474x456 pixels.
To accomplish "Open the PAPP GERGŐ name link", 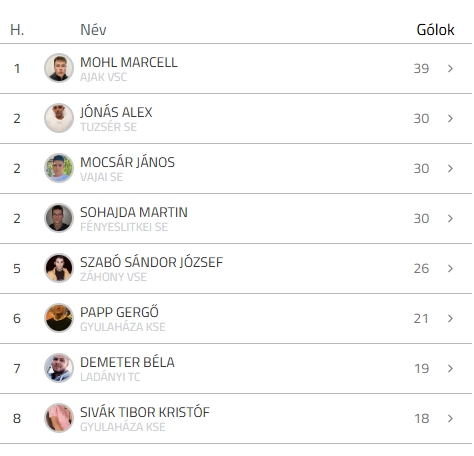I will point(119,312).
